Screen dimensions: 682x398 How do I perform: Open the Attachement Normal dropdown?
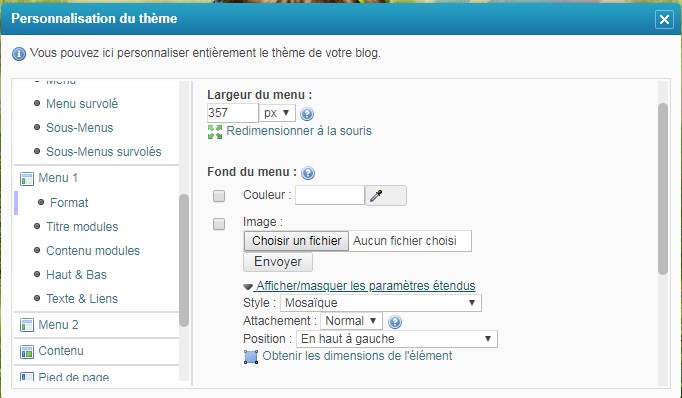351,321
